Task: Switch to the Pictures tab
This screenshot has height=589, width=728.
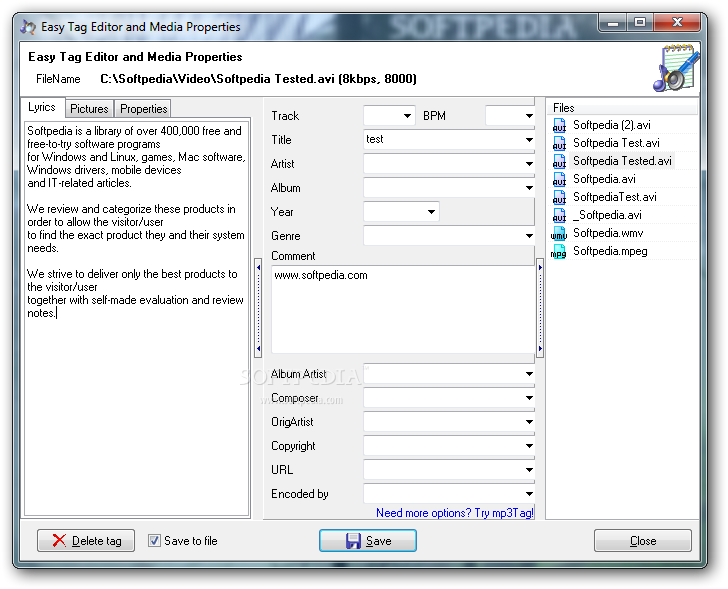Action: 89,109
